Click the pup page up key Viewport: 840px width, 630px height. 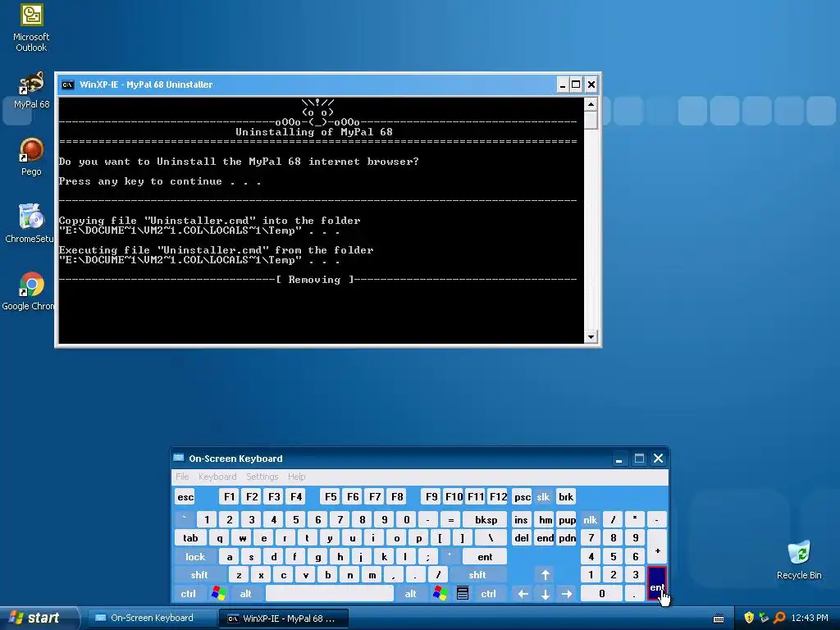pyautogui.click(x=567, y=519)
